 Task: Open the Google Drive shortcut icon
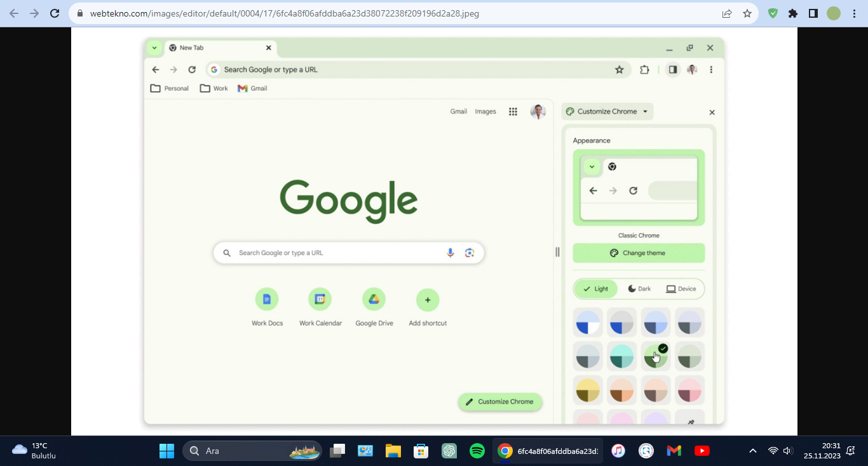click(374, 300)
